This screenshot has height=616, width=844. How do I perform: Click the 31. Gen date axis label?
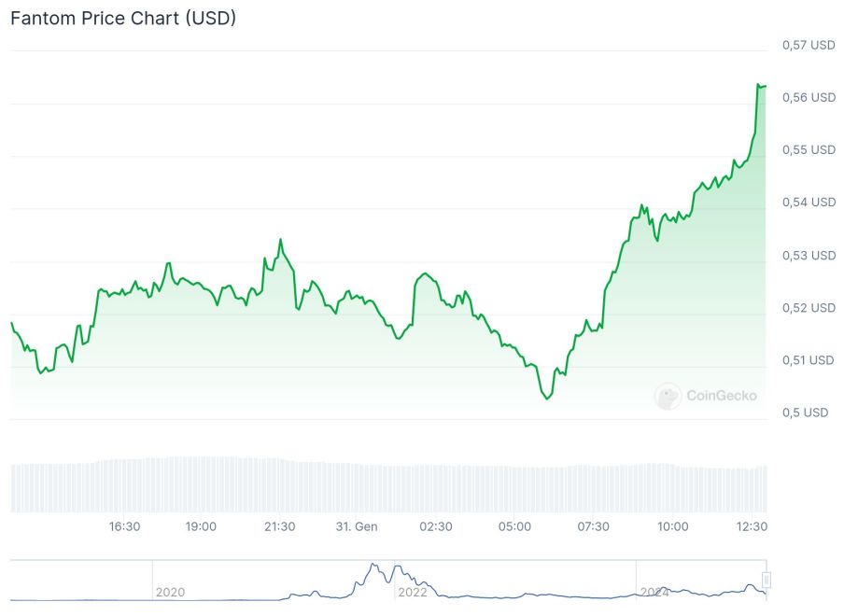click(357, 526)
